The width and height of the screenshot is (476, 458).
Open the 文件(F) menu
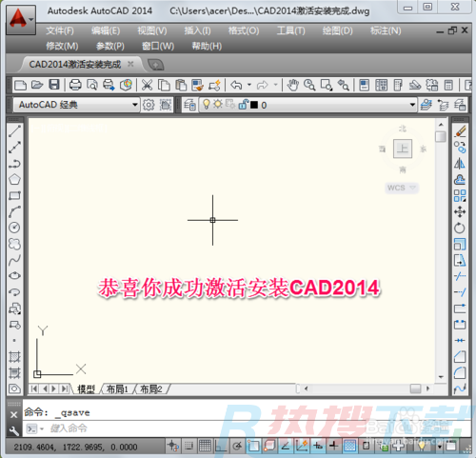coord(60,30)
